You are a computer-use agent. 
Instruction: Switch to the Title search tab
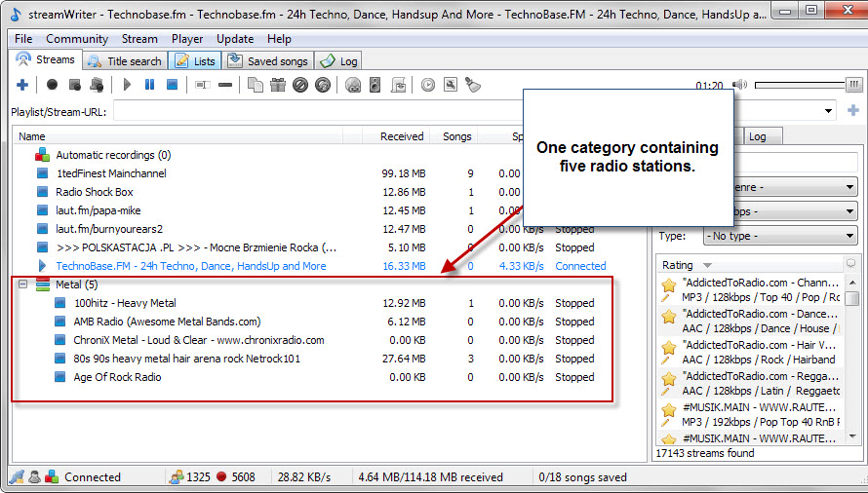[x=125, y=60]
